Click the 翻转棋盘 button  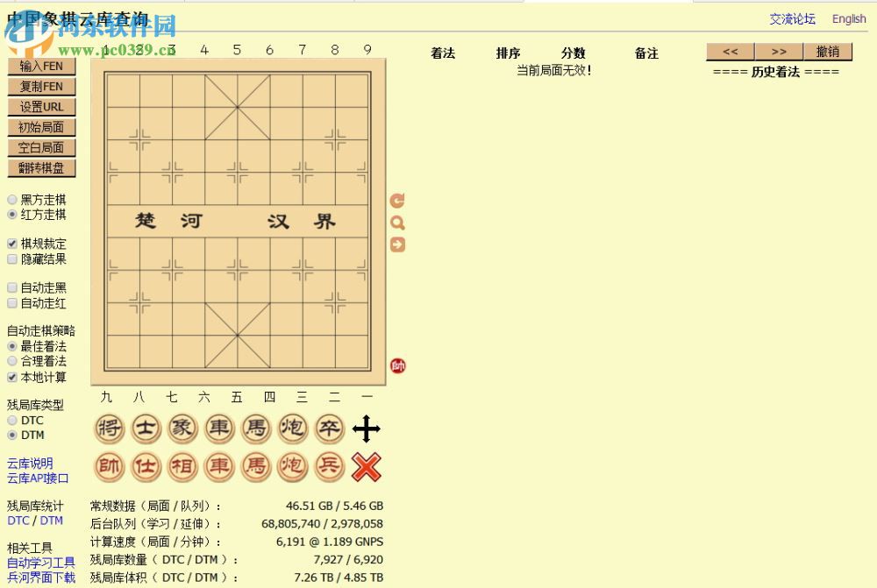(x=42, y=168)
